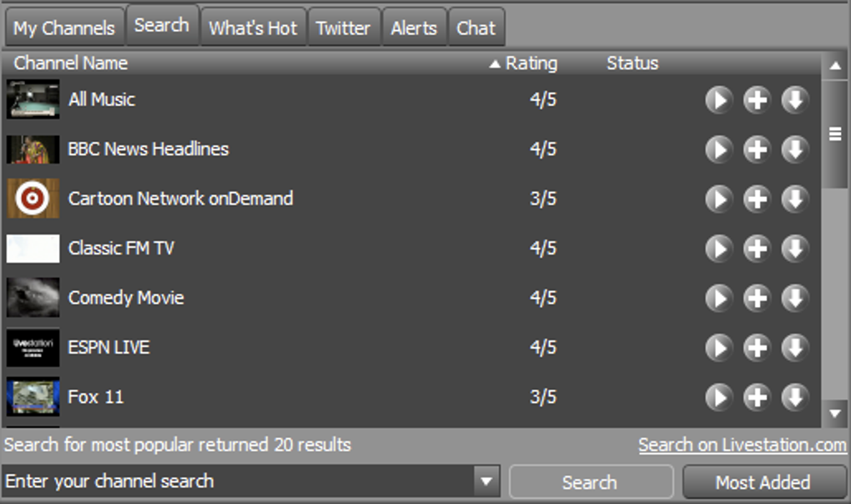Add All Music with plus icon

(757, 100)
